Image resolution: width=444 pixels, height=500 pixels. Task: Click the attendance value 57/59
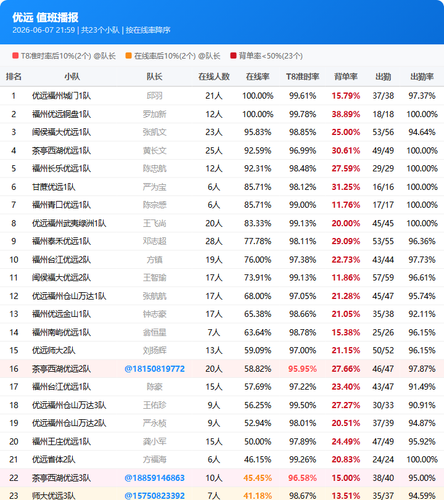point(383,278)
